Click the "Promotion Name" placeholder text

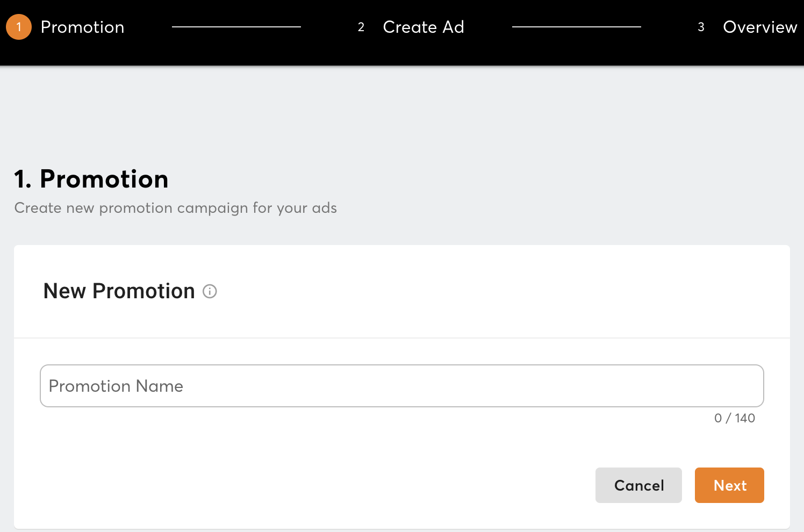[116, 386]
